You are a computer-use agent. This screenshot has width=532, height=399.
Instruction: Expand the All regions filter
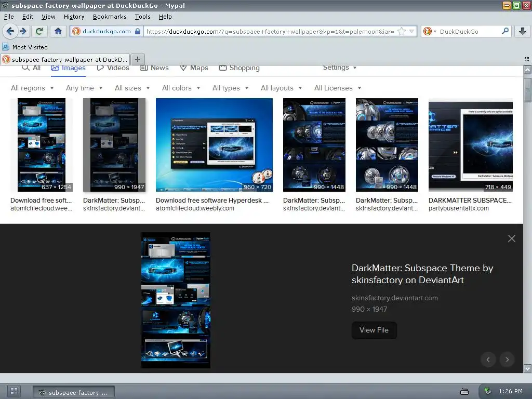(32, 88)
